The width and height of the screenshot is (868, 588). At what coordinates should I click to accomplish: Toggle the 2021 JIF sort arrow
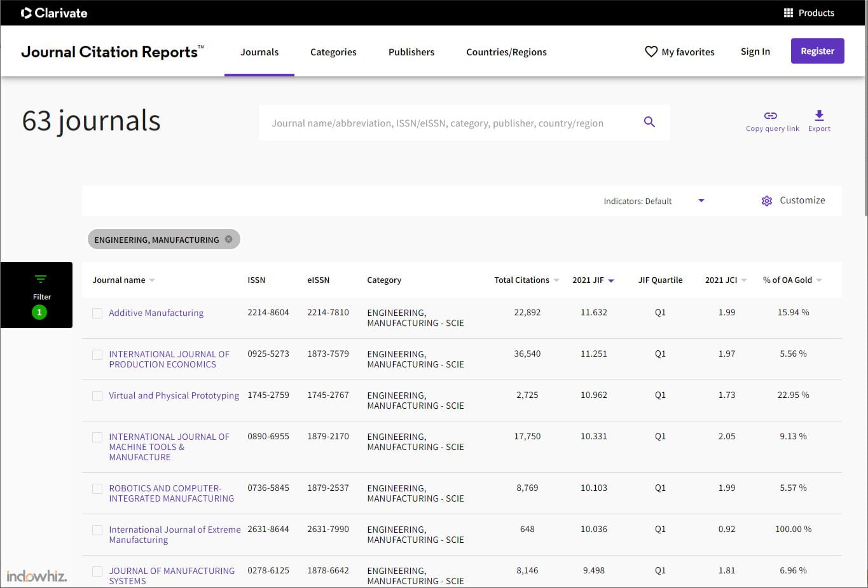point(611,280)
